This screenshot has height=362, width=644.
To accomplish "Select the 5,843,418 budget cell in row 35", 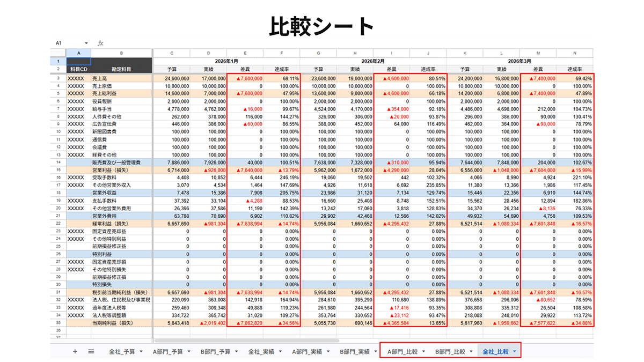I will (172, 323).
